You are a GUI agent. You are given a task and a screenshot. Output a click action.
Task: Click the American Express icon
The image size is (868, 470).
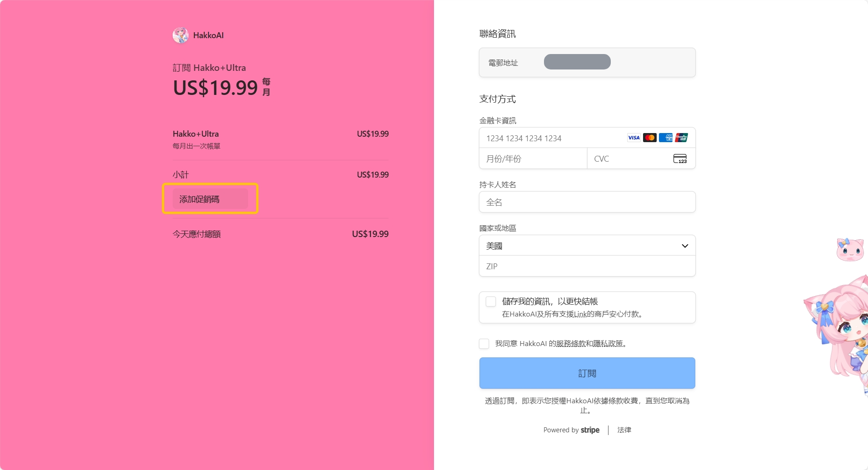(x=665, y=138)
